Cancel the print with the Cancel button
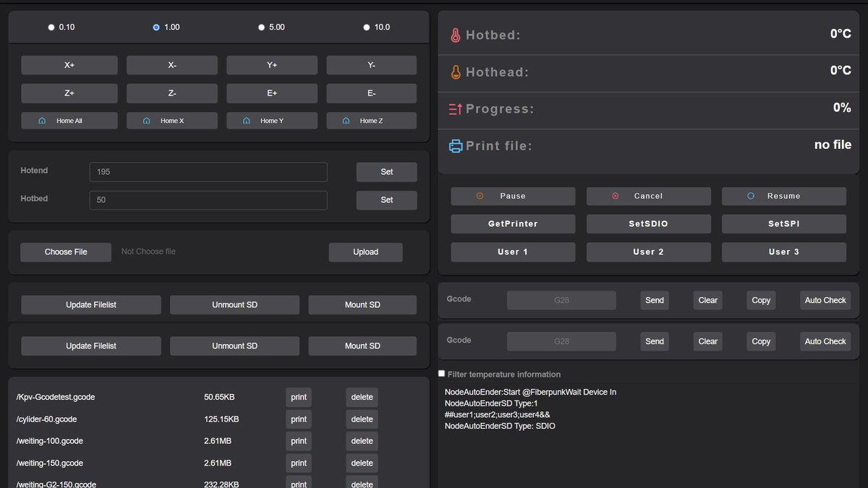The width and height of the screenshot is (868, 488). [648, 196]
